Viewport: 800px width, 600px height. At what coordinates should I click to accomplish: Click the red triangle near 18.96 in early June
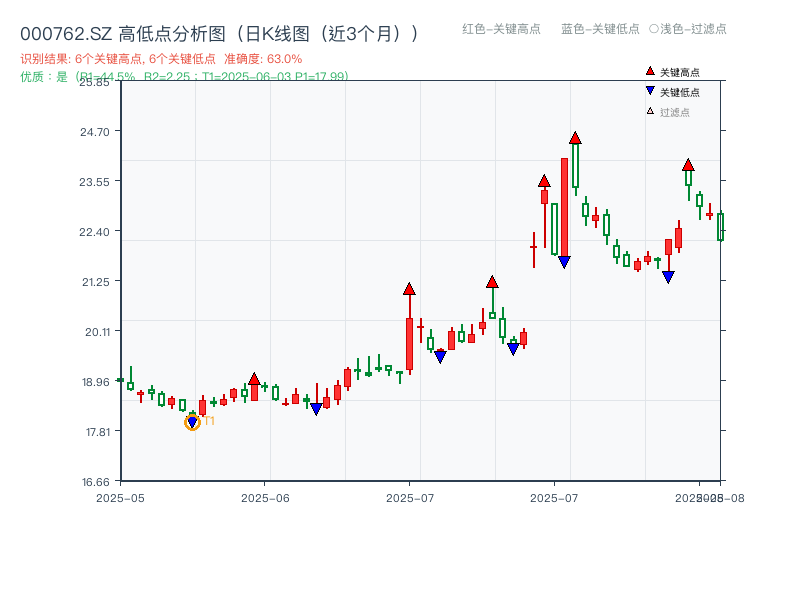coord(256,377)
